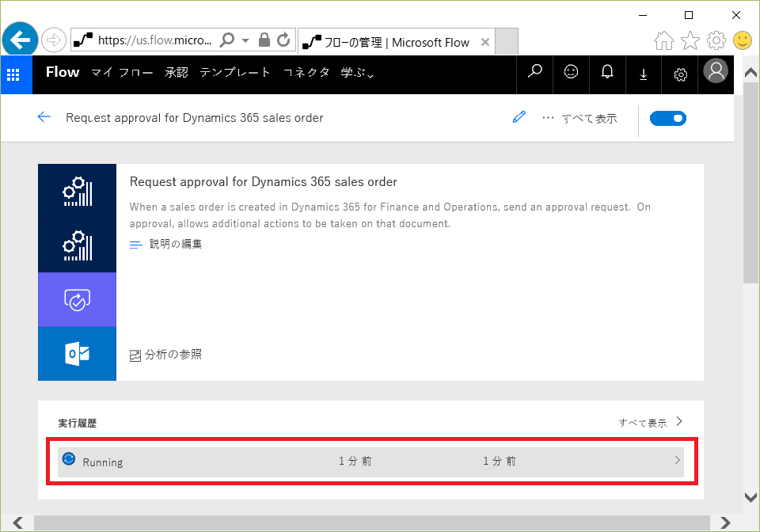Screen dimensions: 760x532
Task: Click the header smiley feedback icon
Action: point(571,72)
